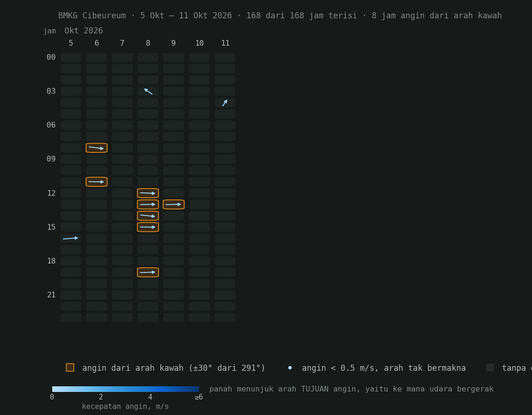
Task: Click the northeast-pointing arrow in the 11 Okt column
Action: (x=225, y=103)
